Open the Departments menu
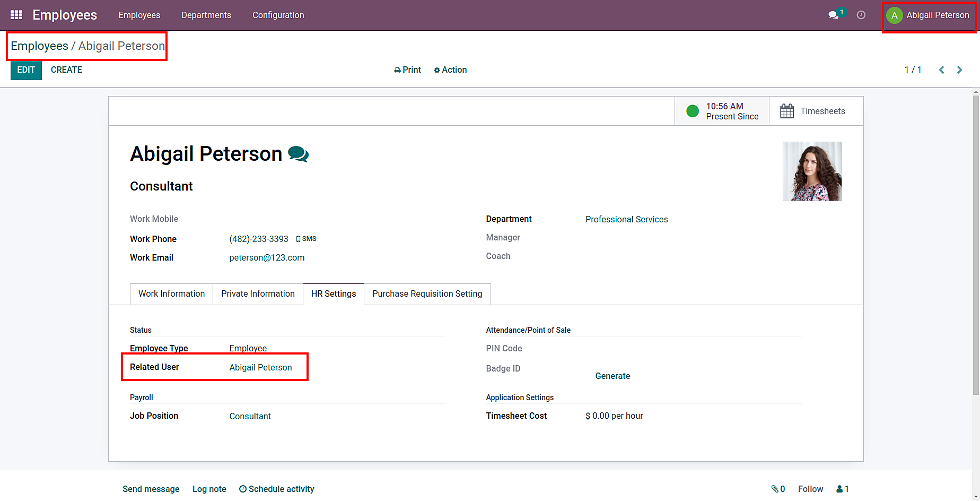This screenshot has height=501, width=980. [206, 15]
